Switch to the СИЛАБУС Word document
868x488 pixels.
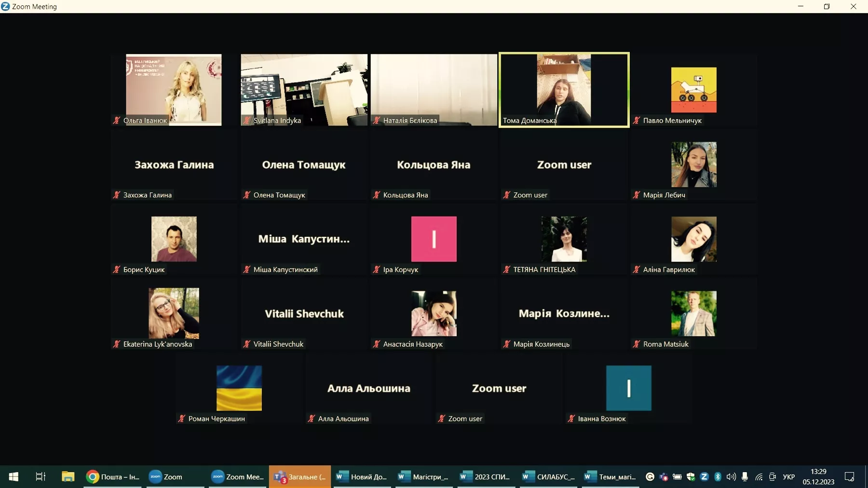[549, 477]
